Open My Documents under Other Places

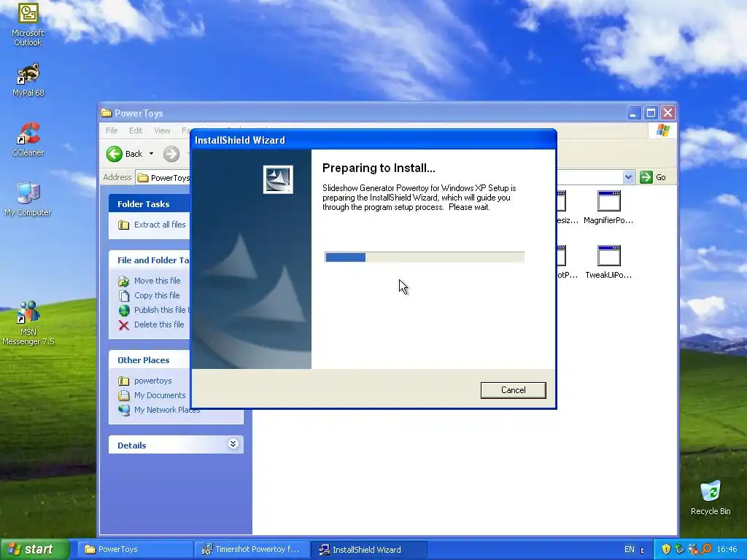pos(160,395)
